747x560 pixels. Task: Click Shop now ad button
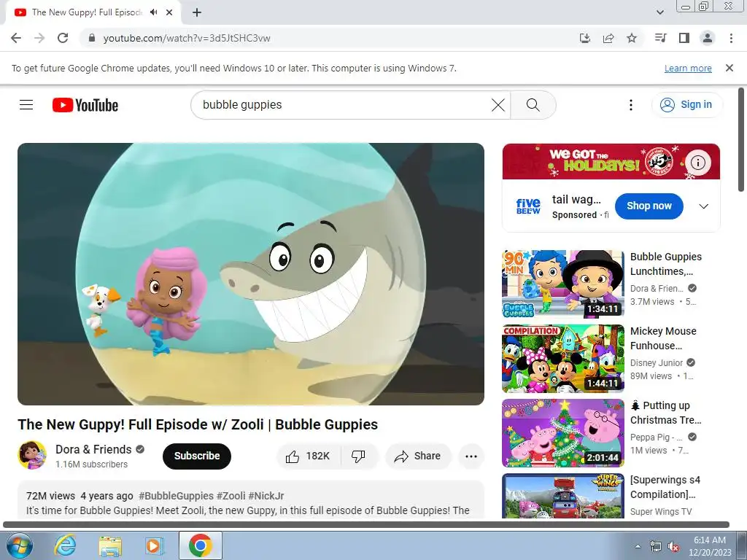[x=649, y=206]
